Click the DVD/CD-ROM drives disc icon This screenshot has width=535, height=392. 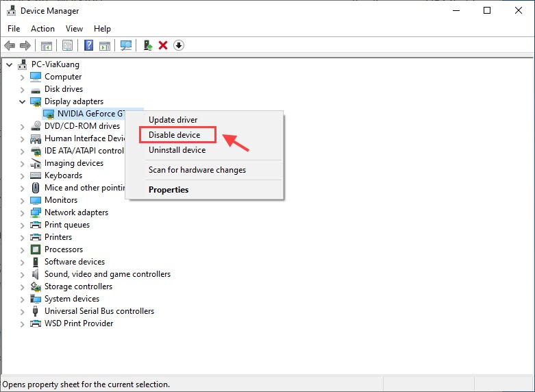tap(36, 126)
